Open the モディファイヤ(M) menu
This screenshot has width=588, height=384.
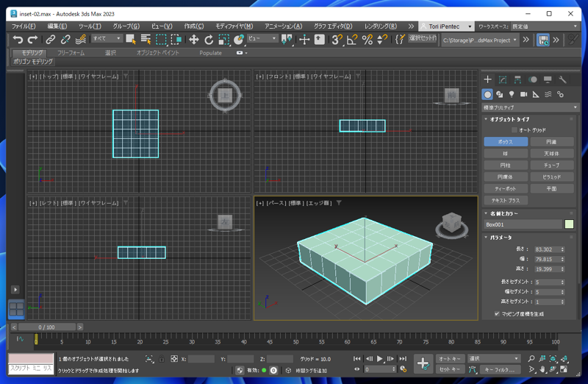coord(234,26)
